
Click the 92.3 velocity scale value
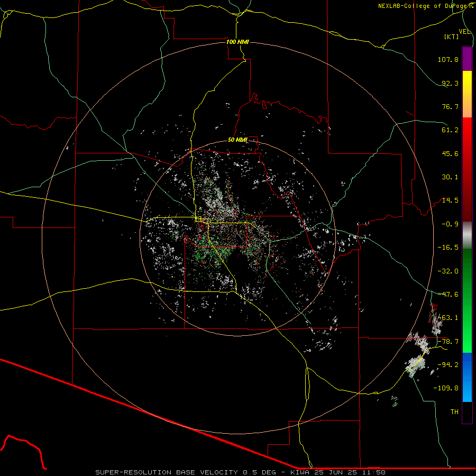(450, 83)
